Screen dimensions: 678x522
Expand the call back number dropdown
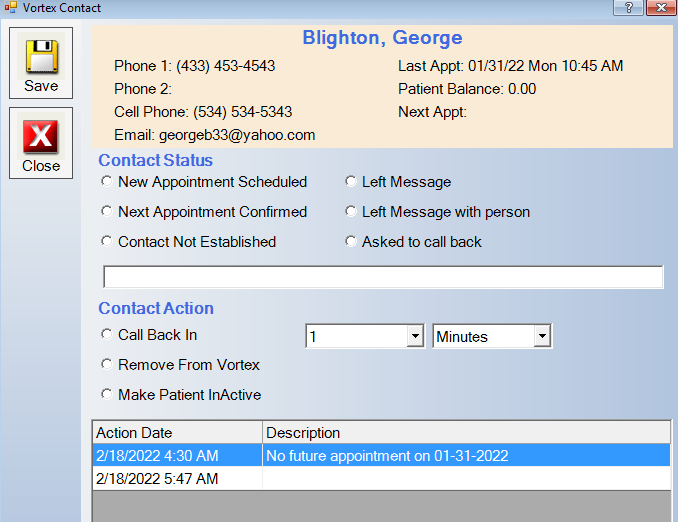click(x=415, y=336)
